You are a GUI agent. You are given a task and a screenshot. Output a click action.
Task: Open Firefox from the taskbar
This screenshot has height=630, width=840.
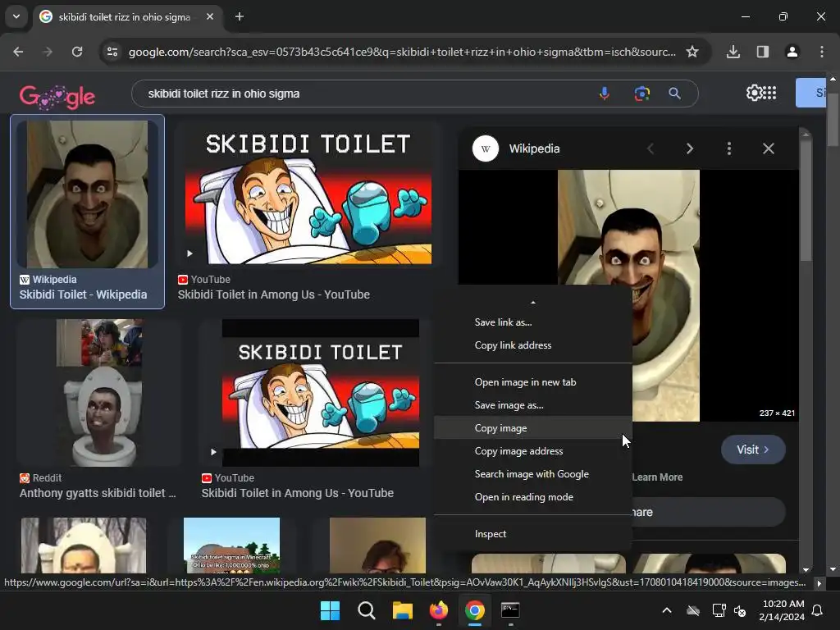[x=438, y=610]
